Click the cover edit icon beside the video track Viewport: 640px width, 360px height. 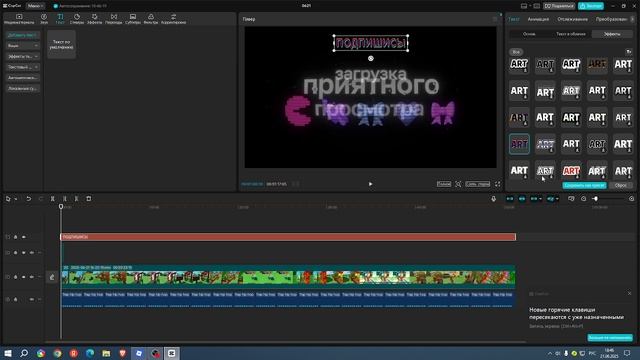tap(52, 277)
